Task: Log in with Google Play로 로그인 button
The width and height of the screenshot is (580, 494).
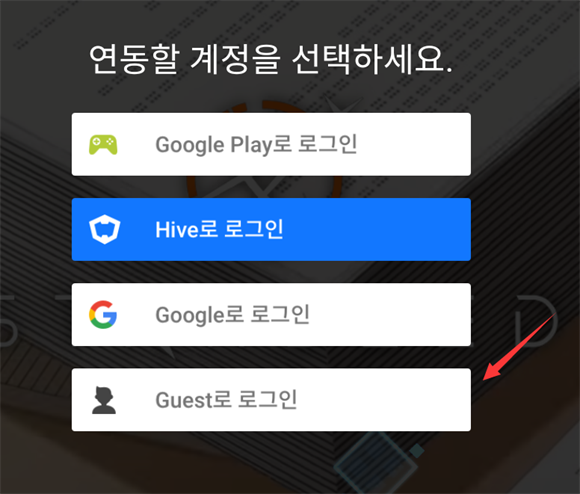Action: pos(271,144)
